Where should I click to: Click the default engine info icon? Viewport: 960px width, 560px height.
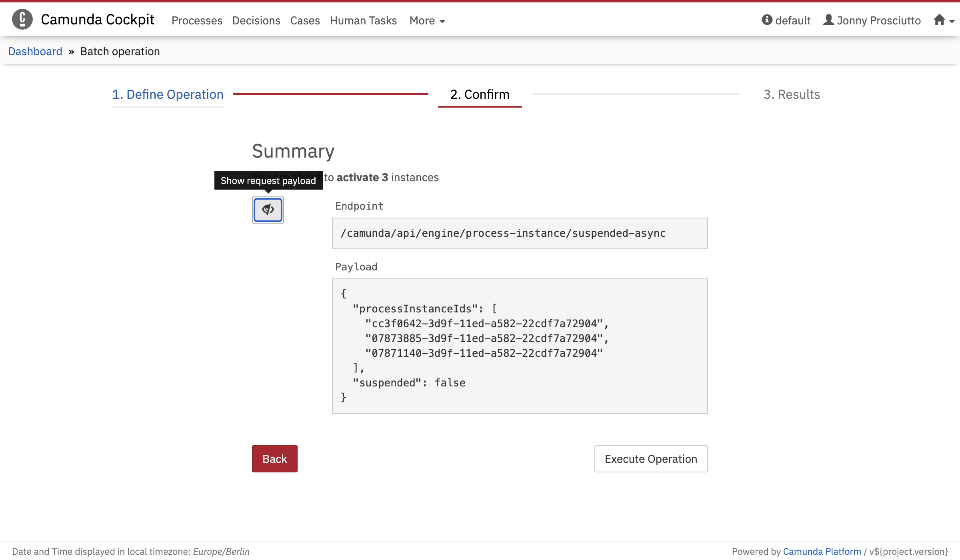point(767,20)
